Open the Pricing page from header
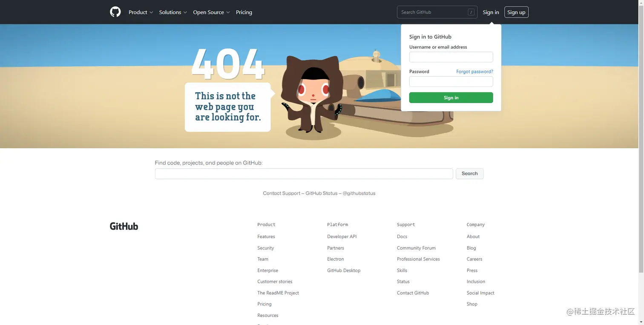644x325 pixels. tap(244, 12)
